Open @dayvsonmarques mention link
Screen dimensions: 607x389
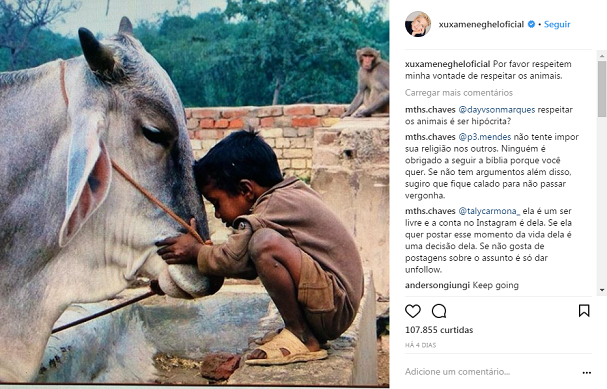click(x=497, y=110)
